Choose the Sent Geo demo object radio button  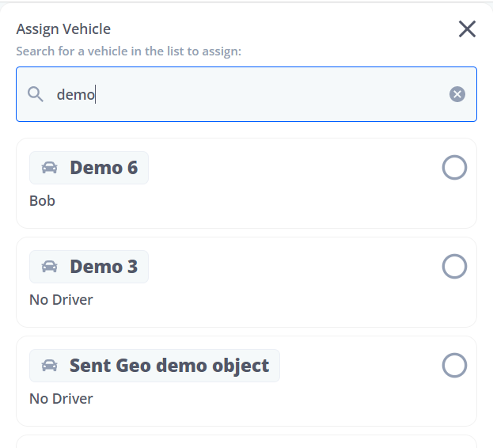pos(454,366)
